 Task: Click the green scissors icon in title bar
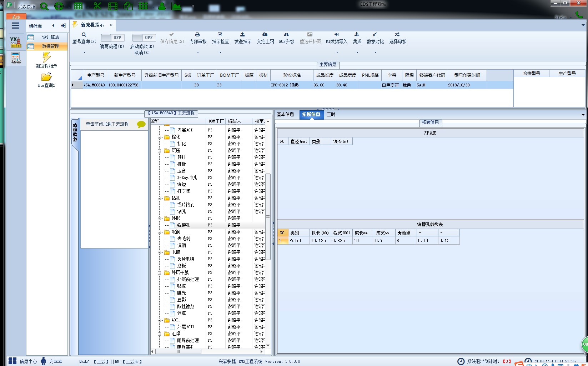(97, 6)
